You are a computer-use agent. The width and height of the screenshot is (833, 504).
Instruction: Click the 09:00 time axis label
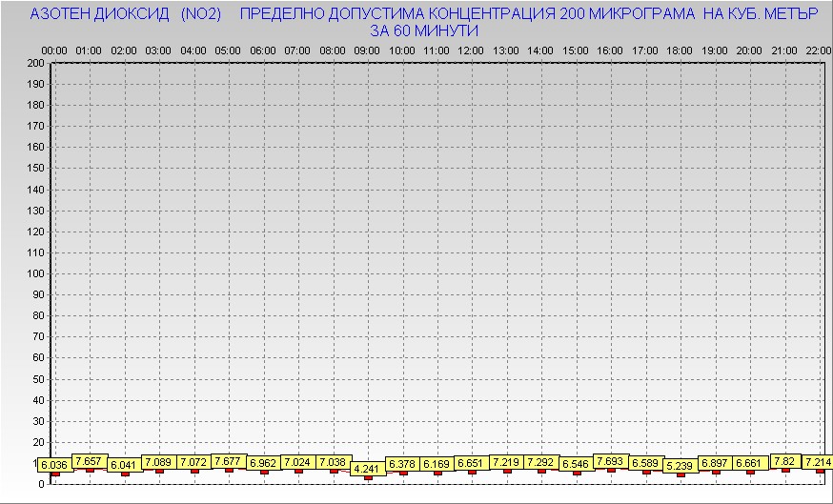pos(367,51)
